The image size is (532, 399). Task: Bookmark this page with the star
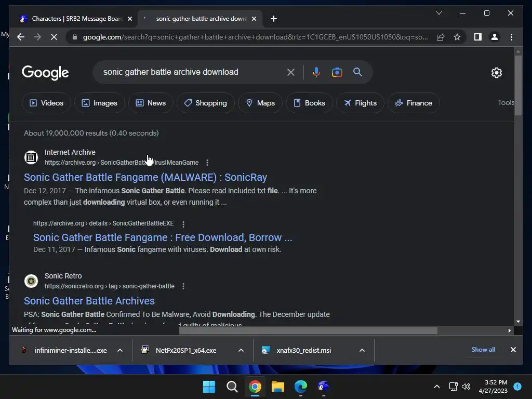[457, 37]
